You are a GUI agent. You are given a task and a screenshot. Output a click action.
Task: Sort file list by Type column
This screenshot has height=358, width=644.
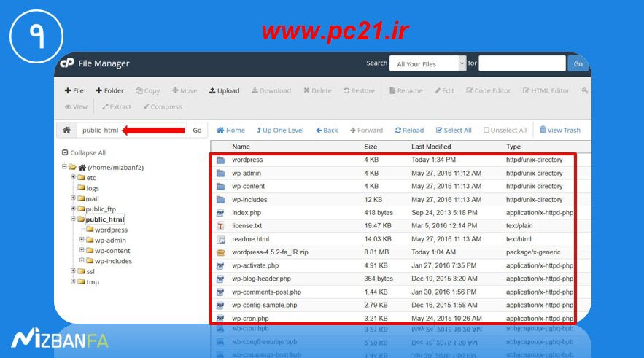coord(513,147)
